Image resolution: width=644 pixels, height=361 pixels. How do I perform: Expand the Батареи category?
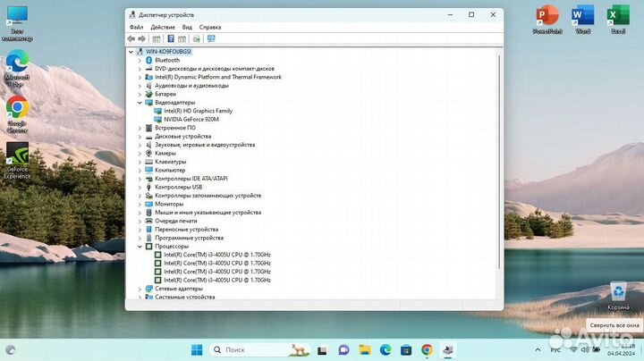(140, 94)
